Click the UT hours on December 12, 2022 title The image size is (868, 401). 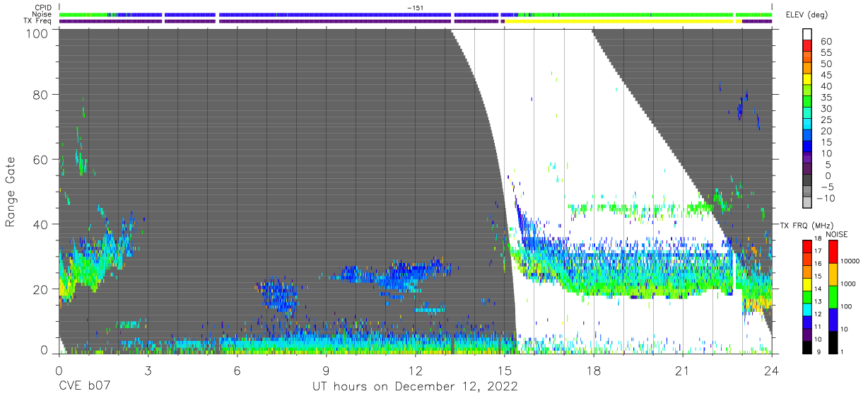pyautogui.click(x=416, y=387)
